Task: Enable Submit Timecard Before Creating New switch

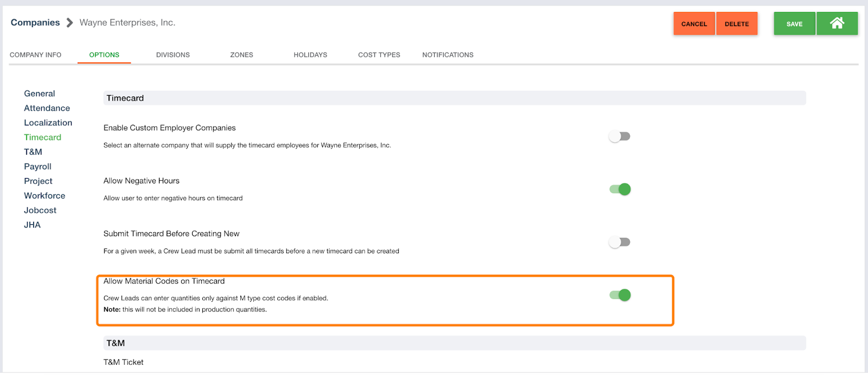Action: (620, 242)
